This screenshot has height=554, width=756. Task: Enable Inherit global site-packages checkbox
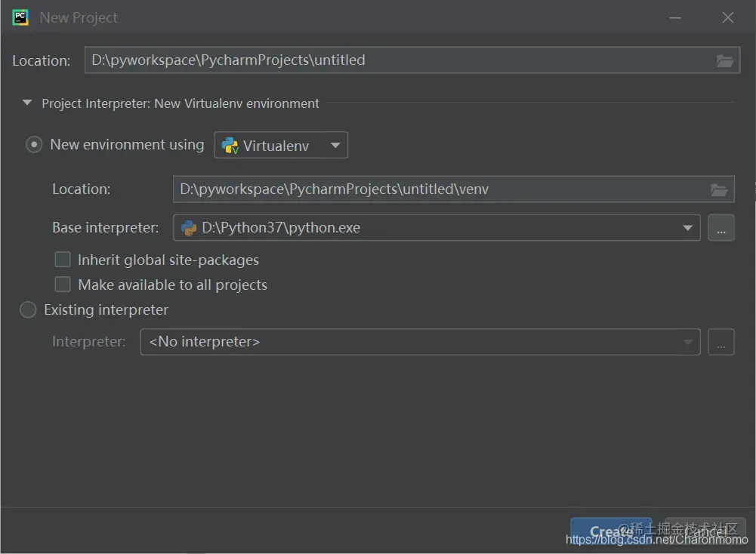pyautogui.click(x=63, y=260)
